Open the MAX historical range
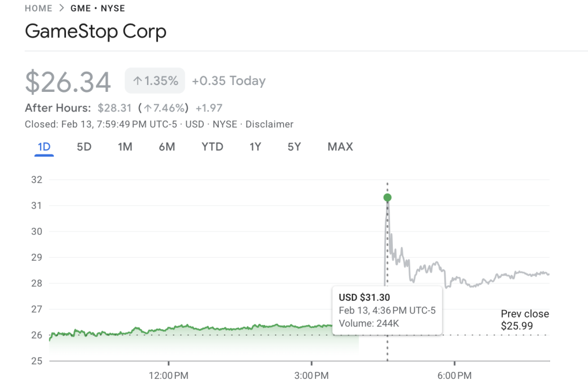 coord(340,146)
